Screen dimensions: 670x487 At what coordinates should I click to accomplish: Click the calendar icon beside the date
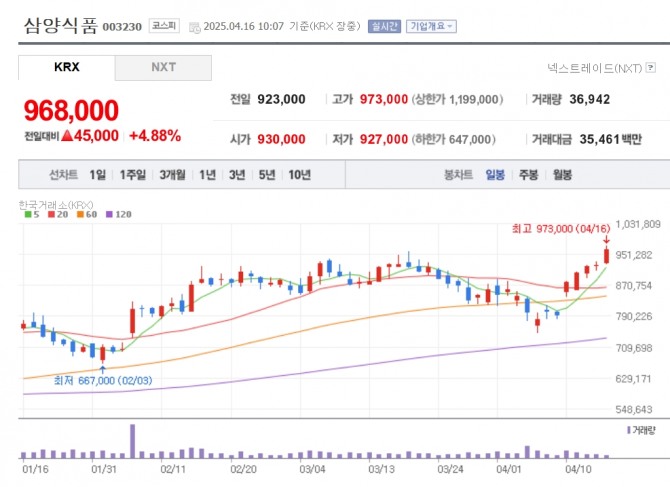[x=194, y=28]
